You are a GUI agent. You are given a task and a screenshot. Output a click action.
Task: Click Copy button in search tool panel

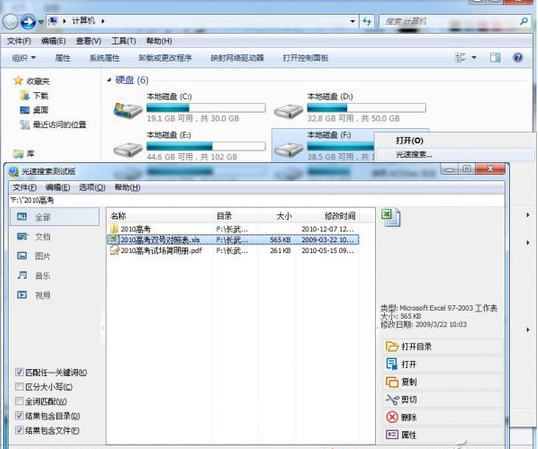(x=443, y=382)
